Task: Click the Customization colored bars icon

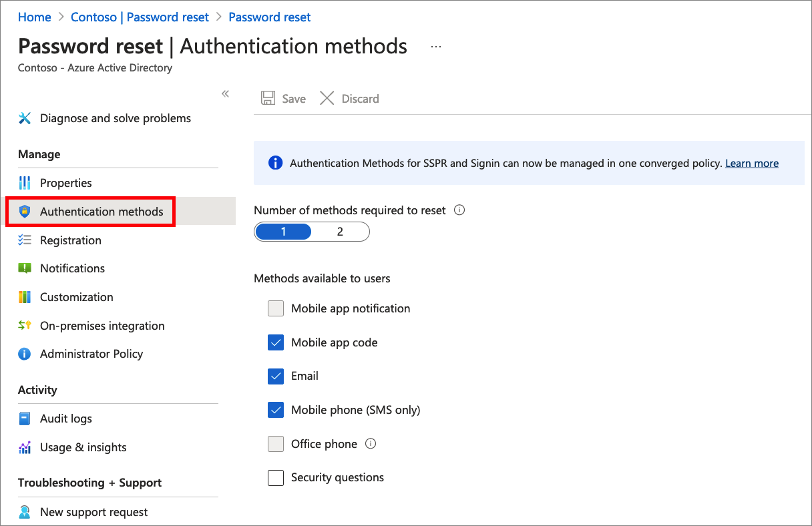Action: coord(25,297)
